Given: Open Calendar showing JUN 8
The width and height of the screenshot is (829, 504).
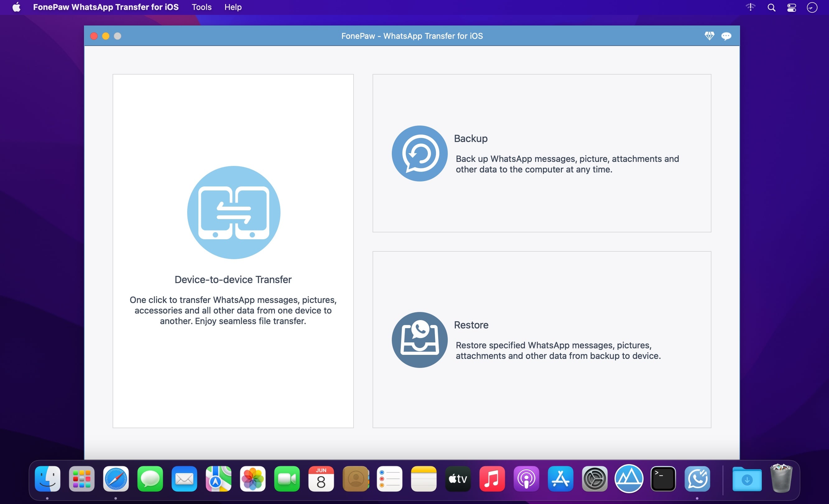Looking at the screenshot, I should point(321,479).
